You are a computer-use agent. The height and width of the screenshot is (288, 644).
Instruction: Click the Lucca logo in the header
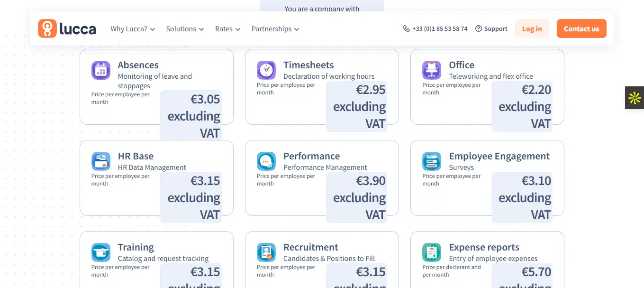[x=67, y=29]
